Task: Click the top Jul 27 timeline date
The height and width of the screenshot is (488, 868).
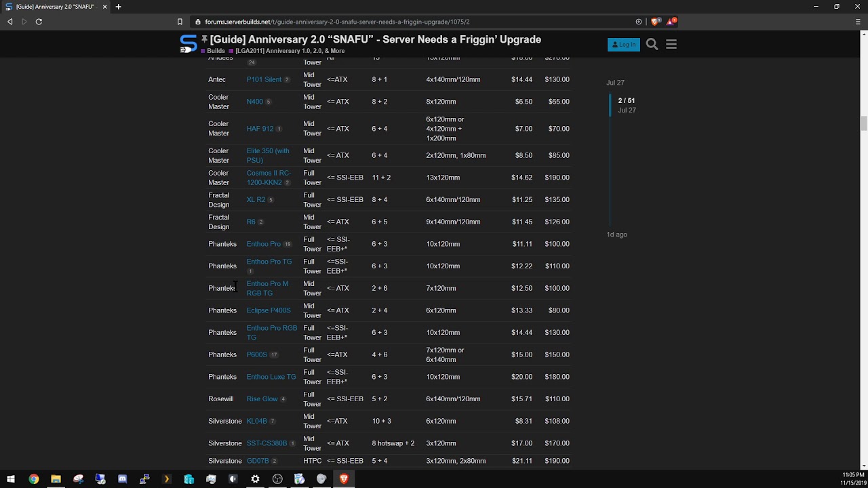Action: click(615, 83)
